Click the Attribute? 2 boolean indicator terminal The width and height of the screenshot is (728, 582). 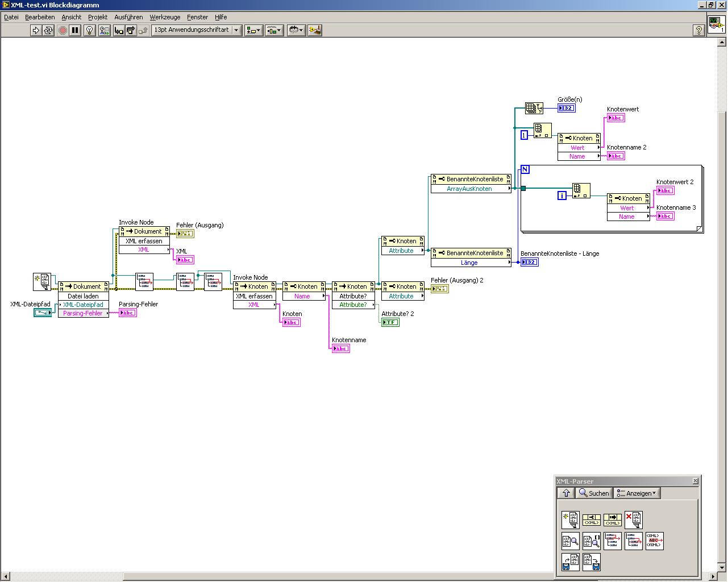390,322
